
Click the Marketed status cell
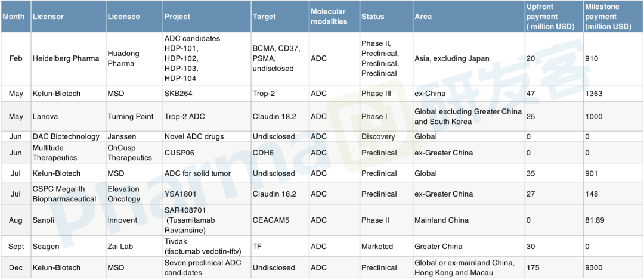377,247
